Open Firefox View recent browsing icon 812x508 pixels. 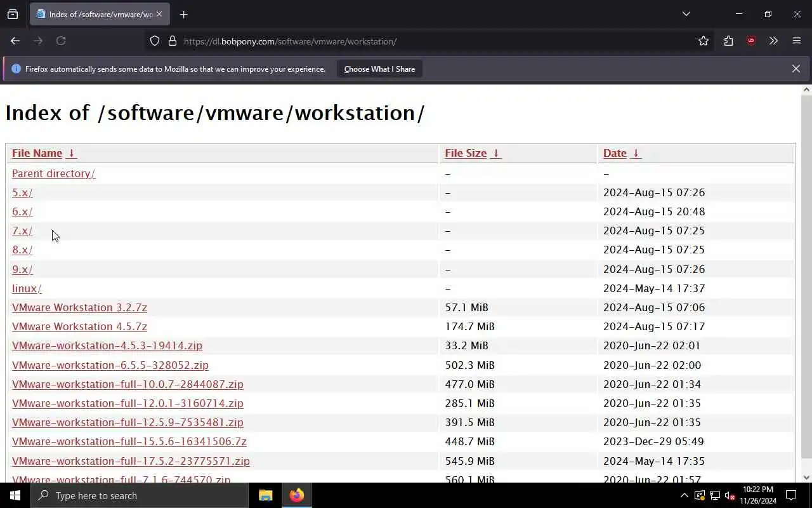point(13,14)
